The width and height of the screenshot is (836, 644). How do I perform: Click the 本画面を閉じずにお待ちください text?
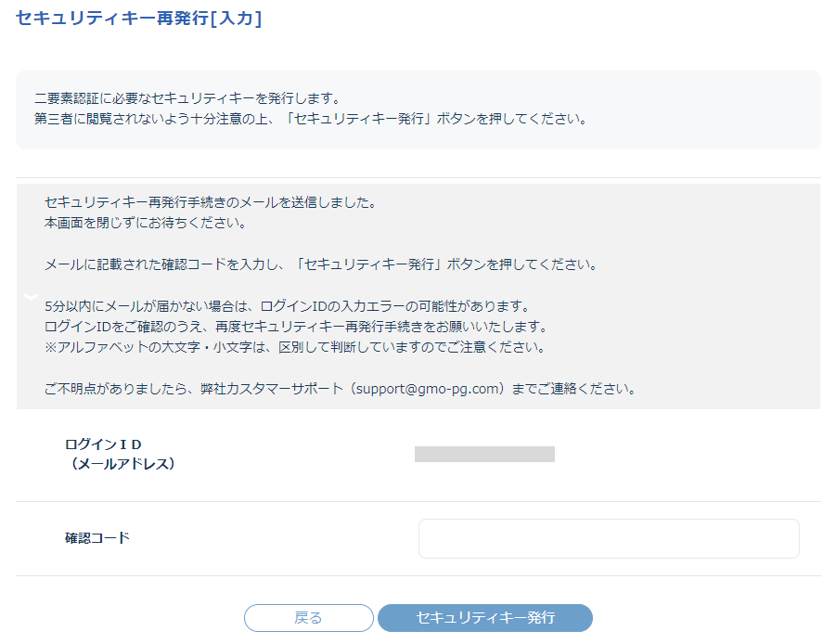pos(145,223)
